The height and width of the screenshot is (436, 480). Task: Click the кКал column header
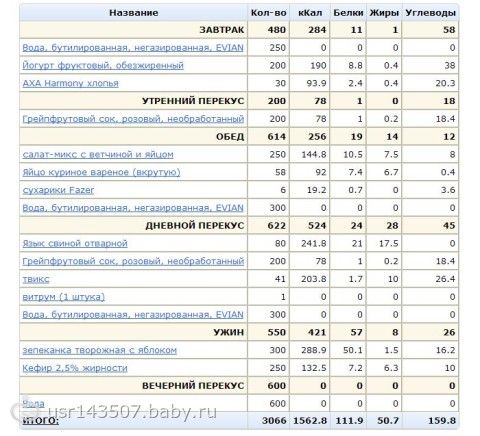click(x=310, y=13)
